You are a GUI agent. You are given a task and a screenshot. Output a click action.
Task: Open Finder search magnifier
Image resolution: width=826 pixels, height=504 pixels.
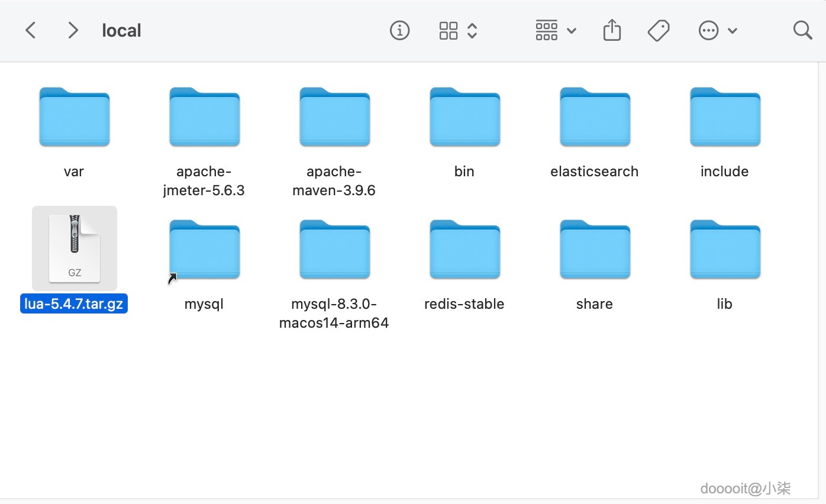tap(802, 30)
